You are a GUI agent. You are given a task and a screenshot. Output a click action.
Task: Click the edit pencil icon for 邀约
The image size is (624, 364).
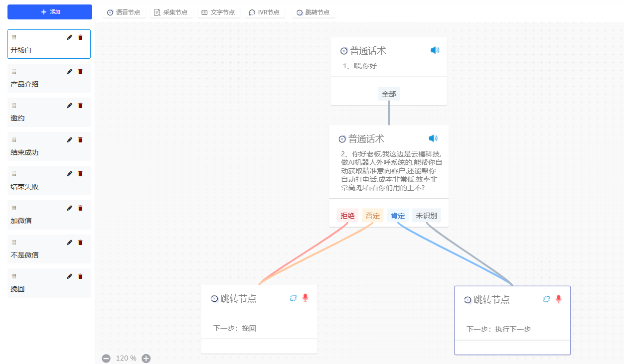tap(70, 106)
